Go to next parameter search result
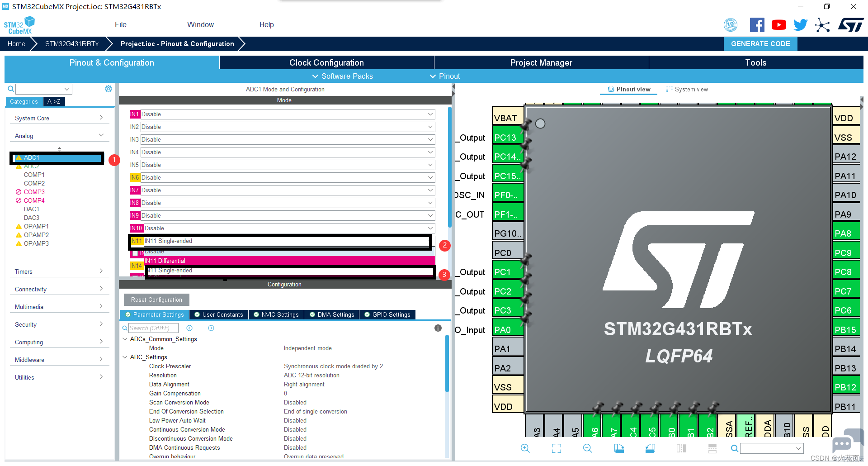The height and width of the screenshot is (466, 868). (x=211, y=328)
